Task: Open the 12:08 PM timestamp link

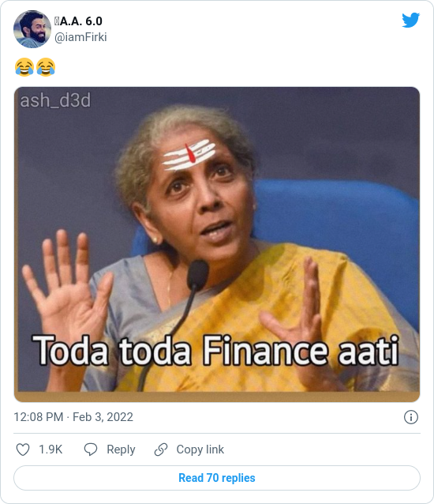Action: pos(73,417)
